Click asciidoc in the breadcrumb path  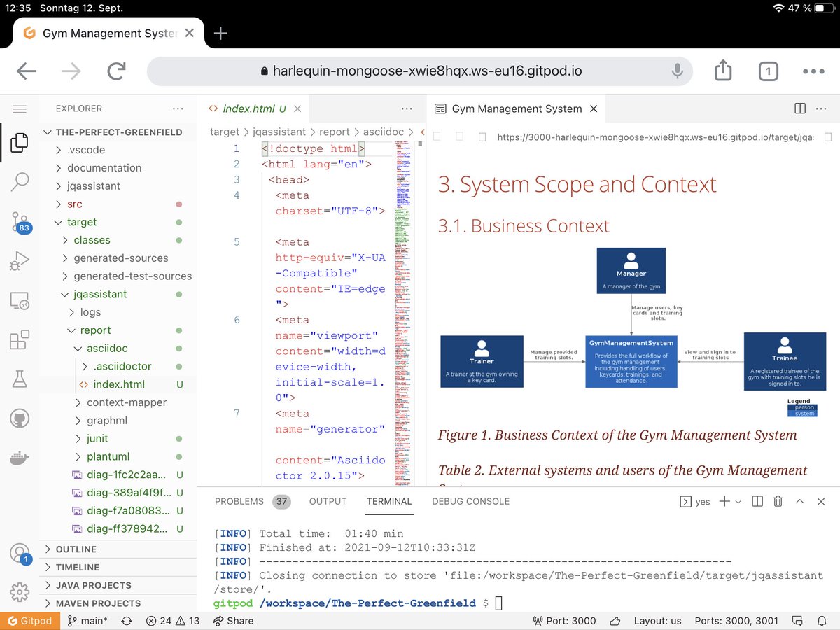tap(384, 132)
